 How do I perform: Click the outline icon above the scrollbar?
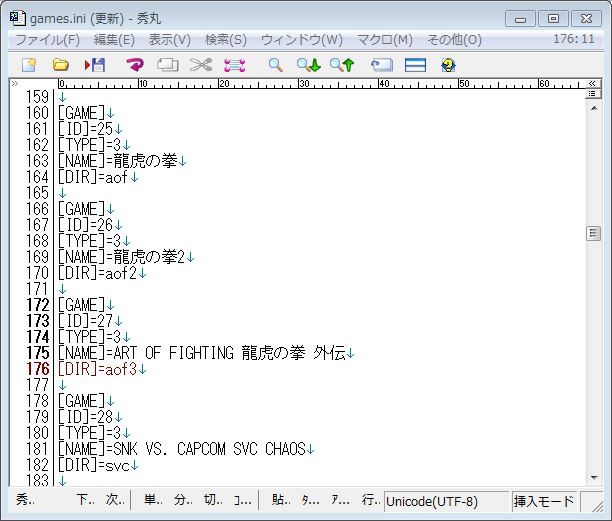point(592,94)
